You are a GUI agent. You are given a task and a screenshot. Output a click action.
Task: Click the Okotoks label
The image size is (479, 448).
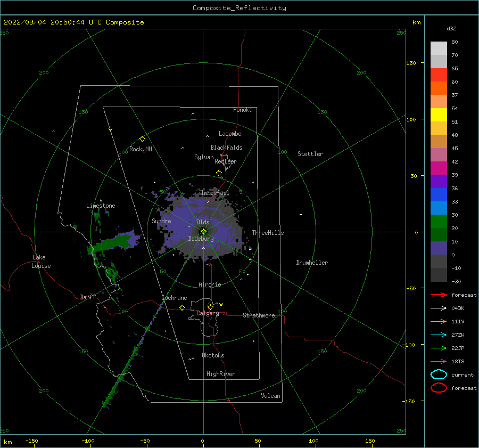tap(213, 355)
